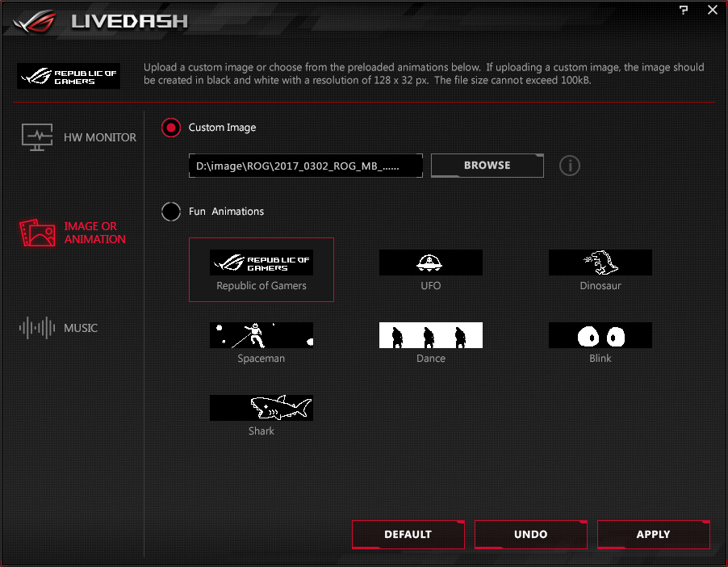Choose the UFO animation thumbnail
This screenshot has width=728, height=567.
tap(431, 262)
